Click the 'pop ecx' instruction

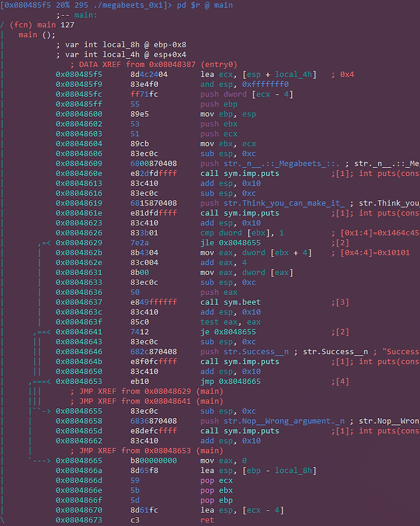(216, 480)
